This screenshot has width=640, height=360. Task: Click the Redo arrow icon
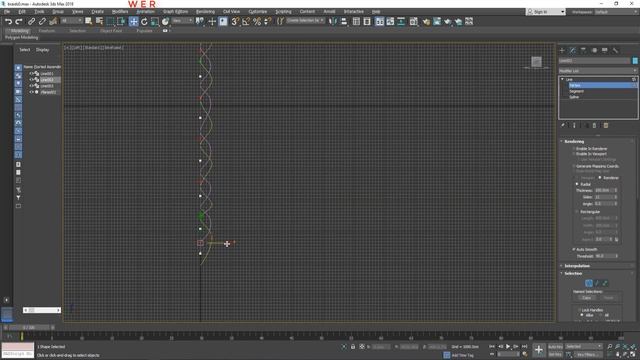click(x=18, y=22)
